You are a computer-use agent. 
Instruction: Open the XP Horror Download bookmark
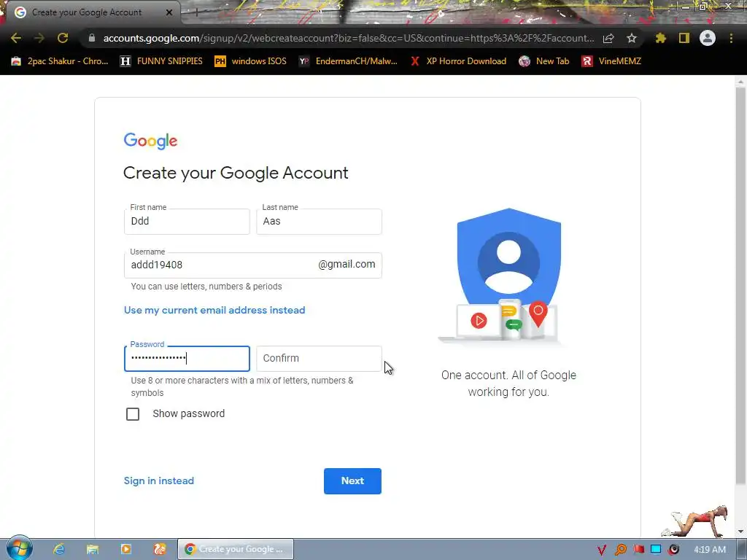(458, 61)
